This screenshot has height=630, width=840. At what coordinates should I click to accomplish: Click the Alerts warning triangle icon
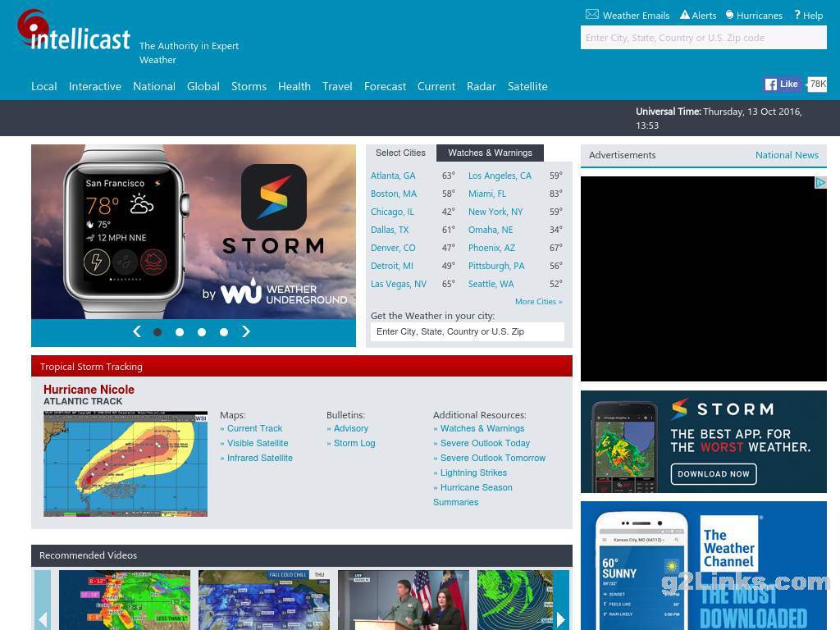[685, 15]
